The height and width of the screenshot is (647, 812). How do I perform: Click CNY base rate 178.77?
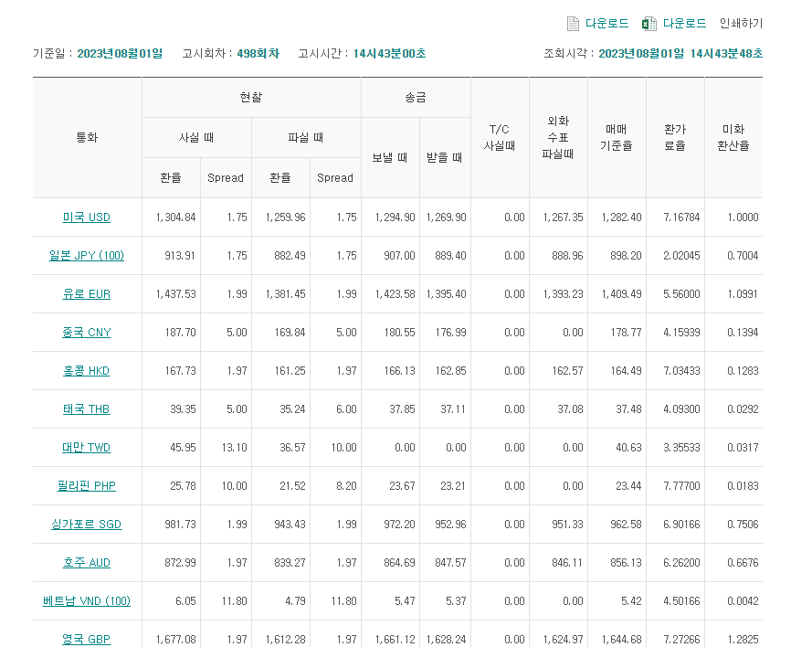[x=626, y=332]
